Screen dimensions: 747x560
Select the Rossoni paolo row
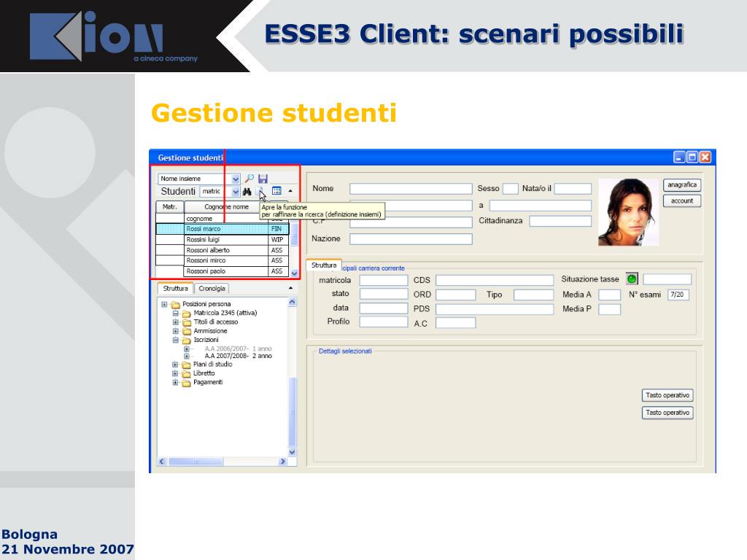pyautogui.click(x=222, y=271)
